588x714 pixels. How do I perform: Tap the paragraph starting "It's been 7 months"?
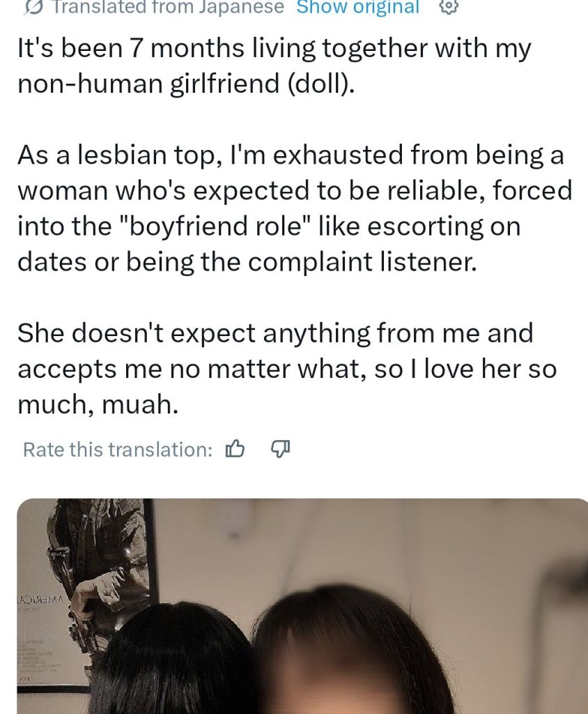(274, 66)
